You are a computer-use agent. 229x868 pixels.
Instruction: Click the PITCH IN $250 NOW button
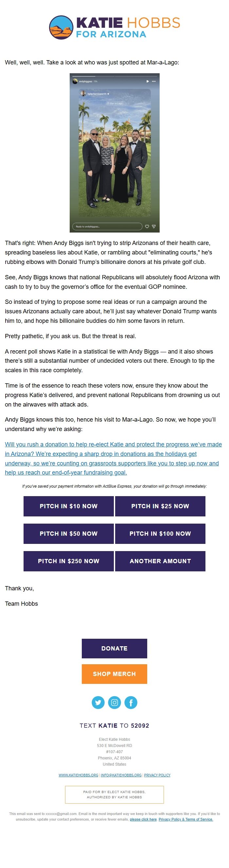pos(69,561)
